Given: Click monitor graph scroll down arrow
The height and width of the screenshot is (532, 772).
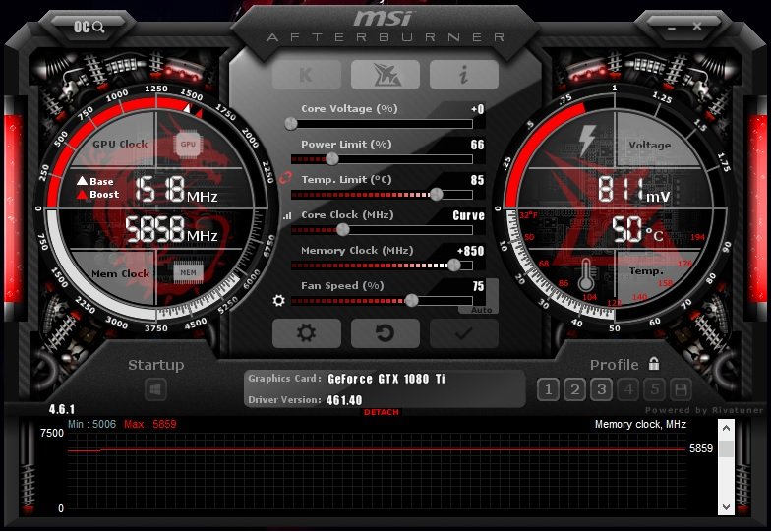Looking at the screenshot, I should 726,506.
